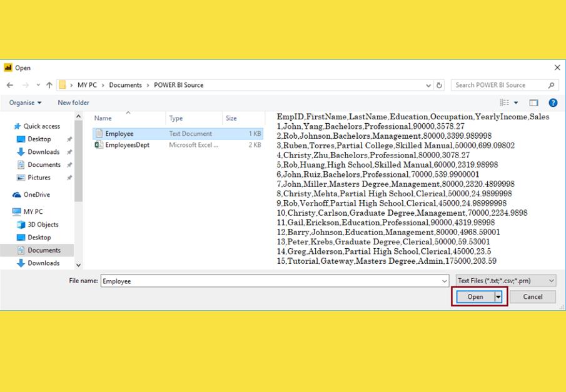
Task: Select MY PC in navigation pane
Action: 33,211
